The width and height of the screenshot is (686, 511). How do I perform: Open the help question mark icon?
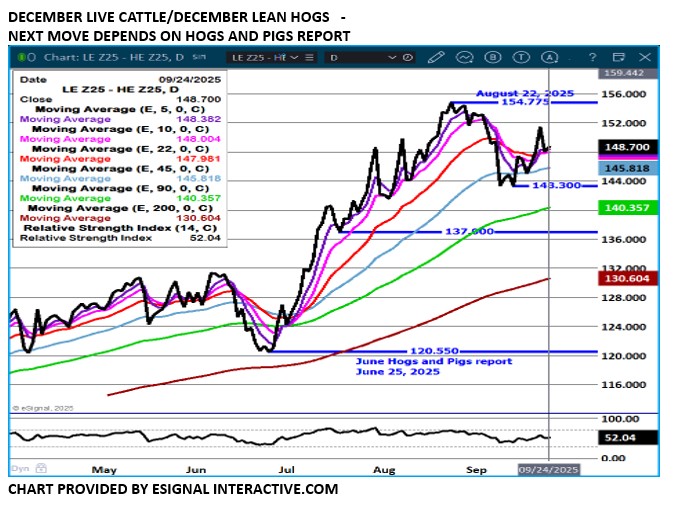coord(592,57)
